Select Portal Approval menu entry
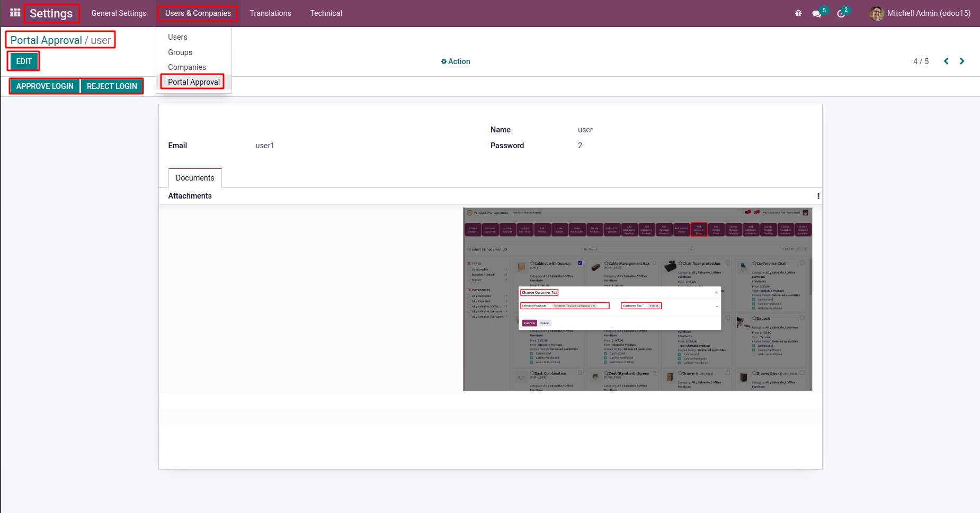The height and width of the screenshot is (513, 980). (x=194, y=82)
